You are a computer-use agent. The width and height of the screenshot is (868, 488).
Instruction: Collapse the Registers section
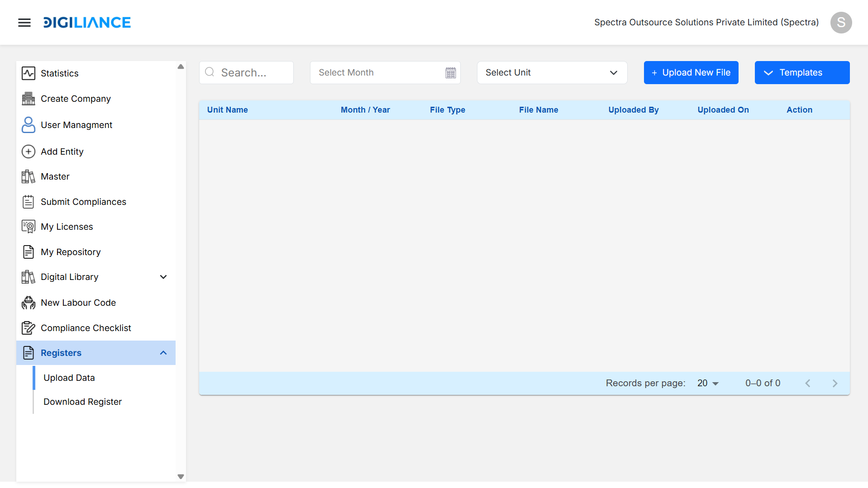point(163,353)
